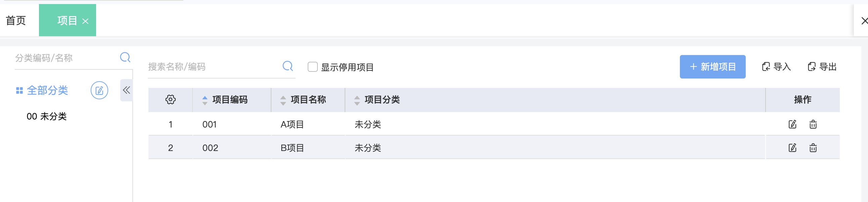Image resolution: width=868 pixels, height=202 pixels.
Task: Delete the A项目 row
Action: click(813, 124)
